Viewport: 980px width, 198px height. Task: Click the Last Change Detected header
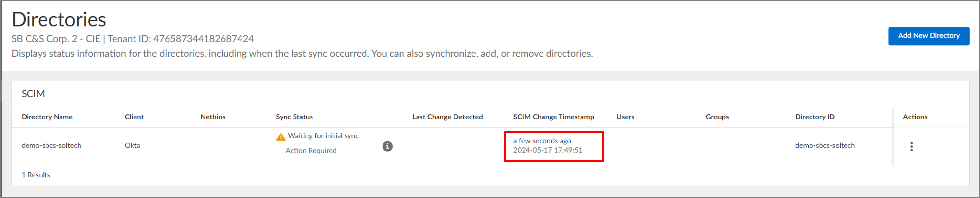(447, 117)
